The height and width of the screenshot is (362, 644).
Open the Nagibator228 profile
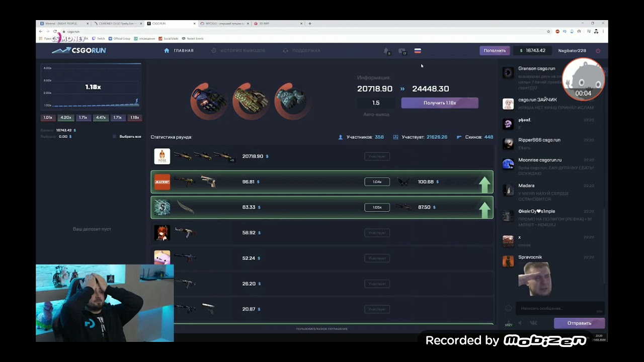pyautogui.click(x=572, y=51)
